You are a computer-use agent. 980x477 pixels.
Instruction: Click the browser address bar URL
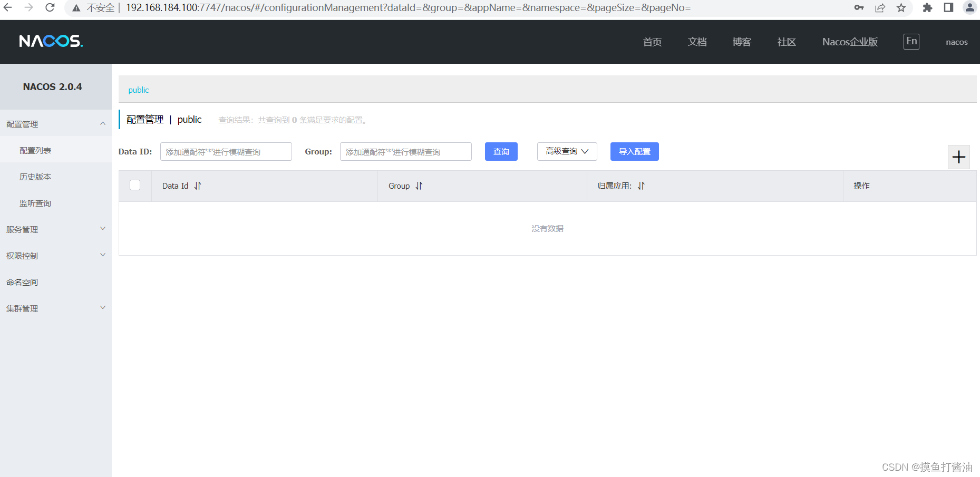point(408,7)
